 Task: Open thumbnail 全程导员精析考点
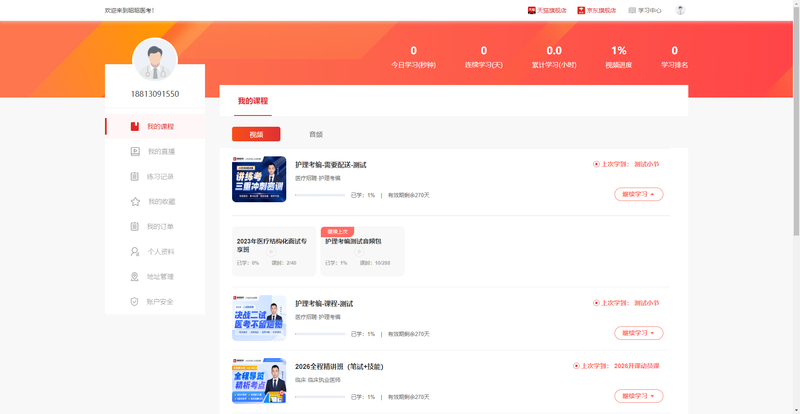click(259, 381)
